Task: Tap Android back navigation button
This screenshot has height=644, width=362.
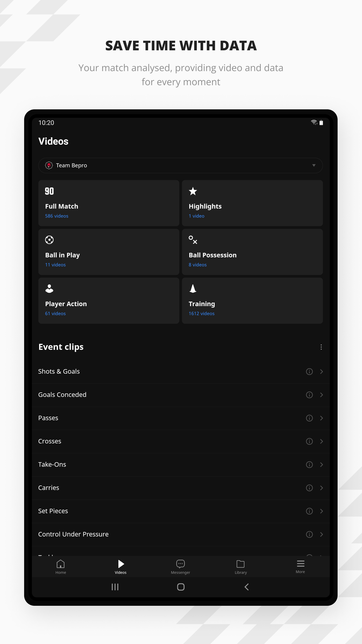Action: pos(246,587)
